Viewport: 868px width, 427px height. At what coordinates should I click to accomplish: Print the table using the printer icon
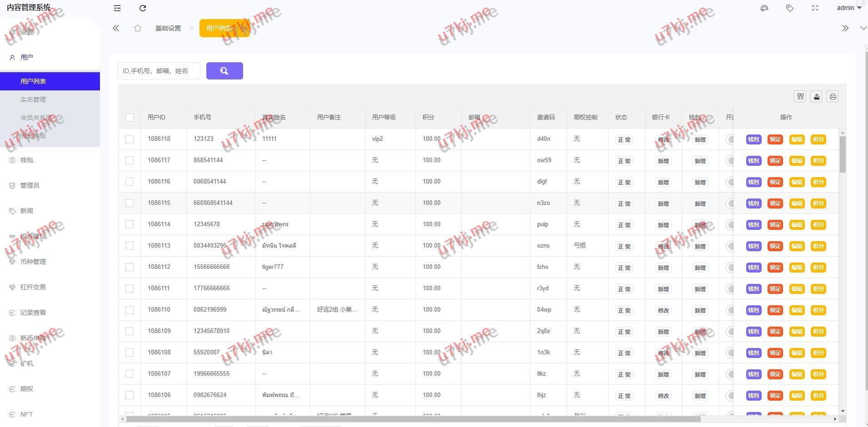833,96
